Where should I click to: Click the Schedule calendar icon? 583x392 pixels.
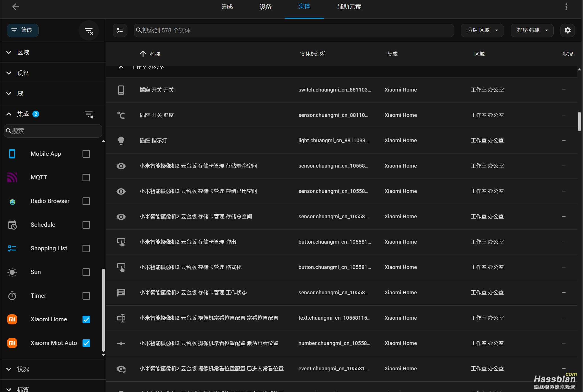[12, 225]
